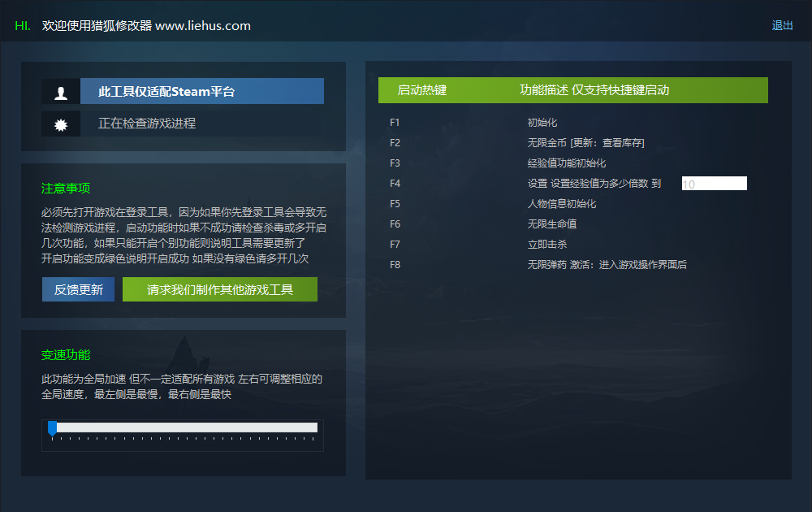Click the 变速功能 heading
The height and width of the screenshot is (512, 812).
click(x=66, y=355)
